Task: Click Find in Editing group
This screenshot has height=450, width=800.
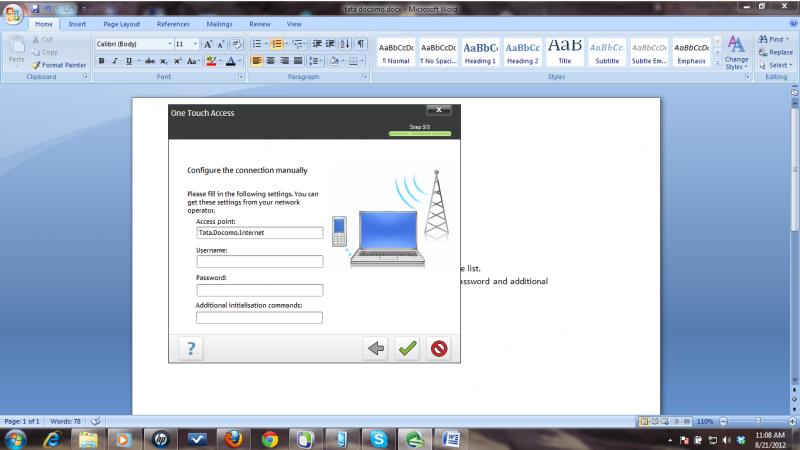Action: 774,39
